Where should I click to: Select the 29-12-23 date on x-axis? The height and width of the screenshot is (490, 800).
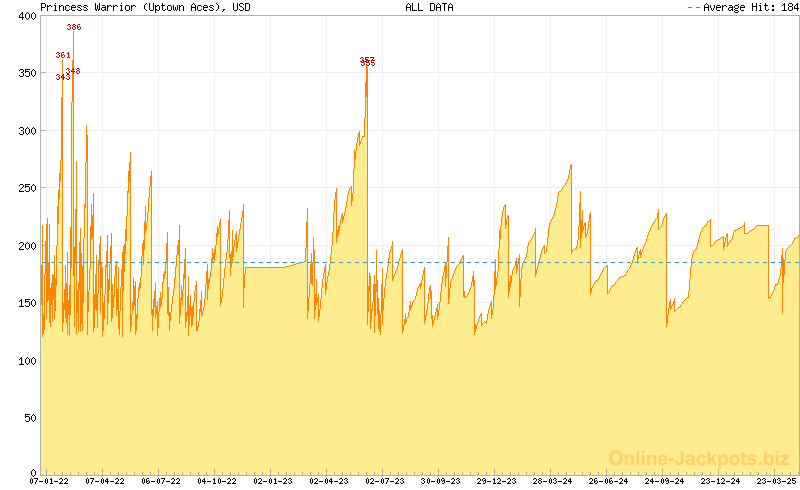coord(497,481)
